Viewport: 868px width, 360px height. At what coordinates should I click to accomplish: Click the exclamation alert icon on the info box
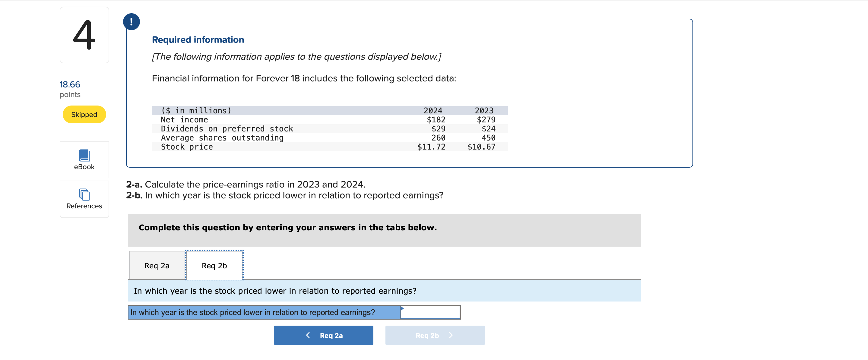131,21
